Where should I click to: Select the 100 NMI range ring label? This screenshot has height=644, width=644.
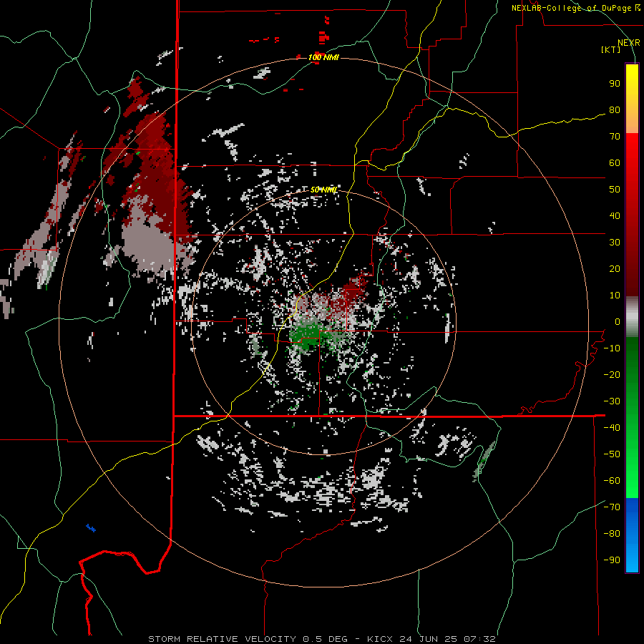[x=323, y=57]
